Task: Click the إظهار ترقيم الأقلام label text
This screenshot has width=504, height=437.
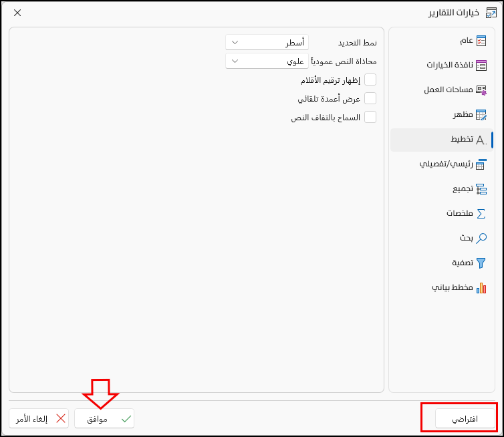Action: [x=330, y=80]
